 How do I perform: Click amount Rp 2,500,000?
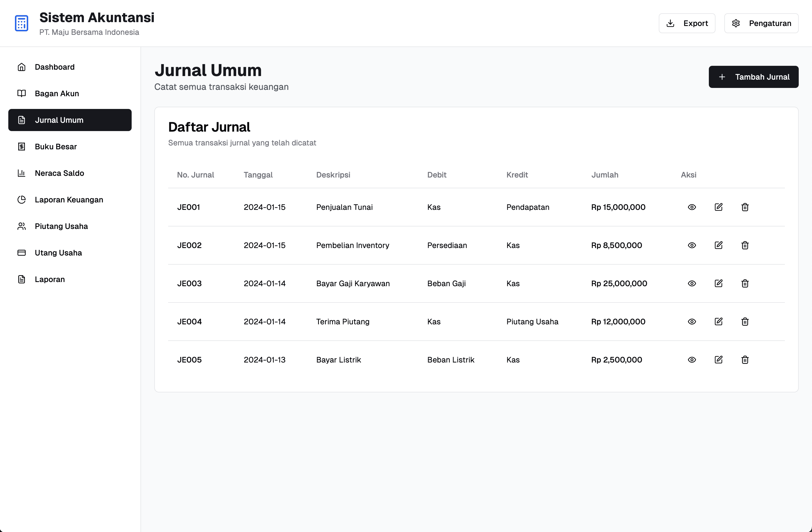tap(616, 360)
